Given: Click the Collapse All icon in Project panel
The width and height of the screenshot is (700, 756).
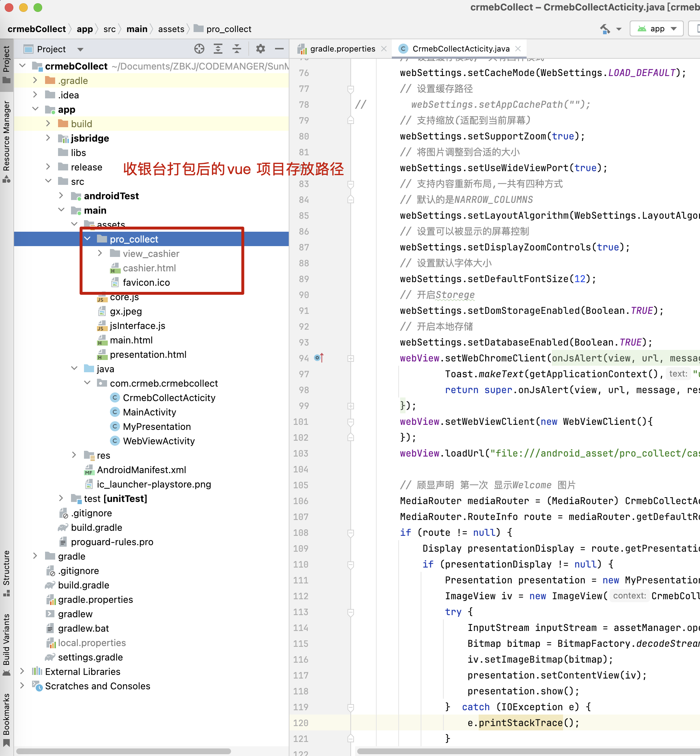Looking at the screenshot, I should pyautogui.click(x=237, y=49).
